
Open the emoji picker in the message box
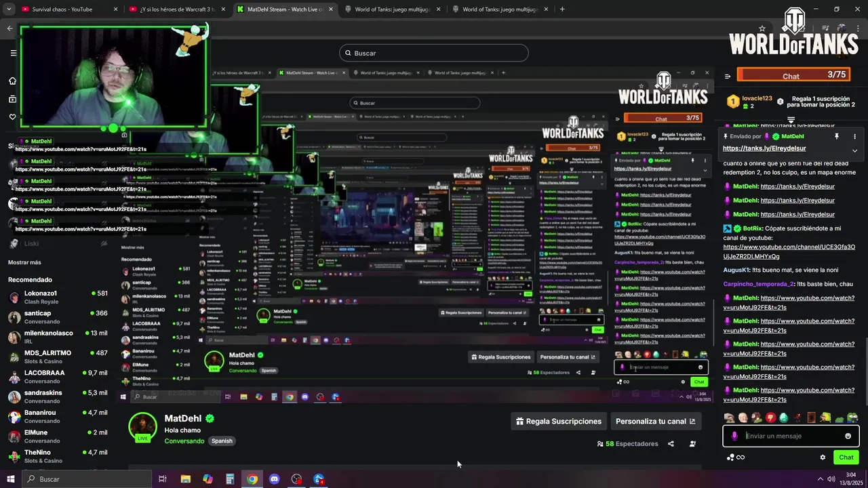click(848, 436)
